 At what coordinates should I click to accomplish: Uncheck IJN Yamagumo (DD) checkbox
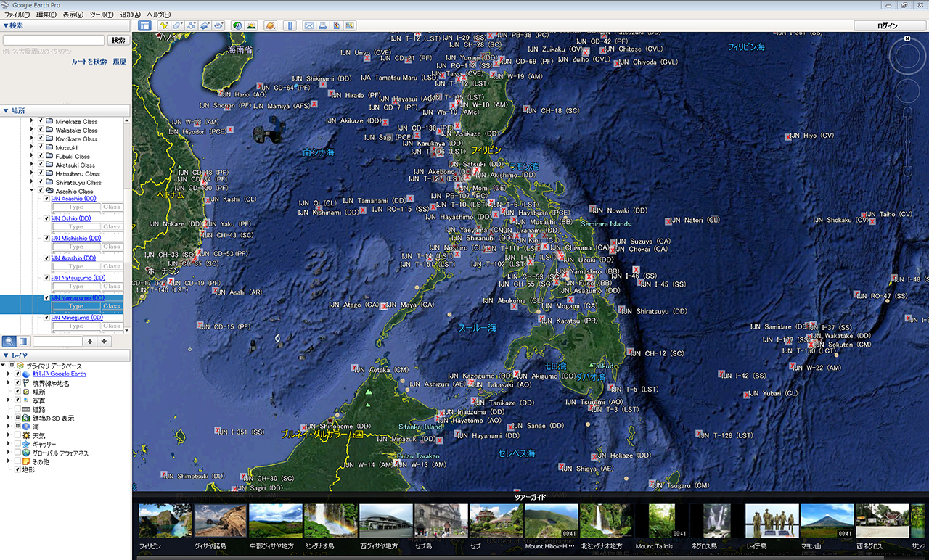pyautogui.click(x=47, y=297)
